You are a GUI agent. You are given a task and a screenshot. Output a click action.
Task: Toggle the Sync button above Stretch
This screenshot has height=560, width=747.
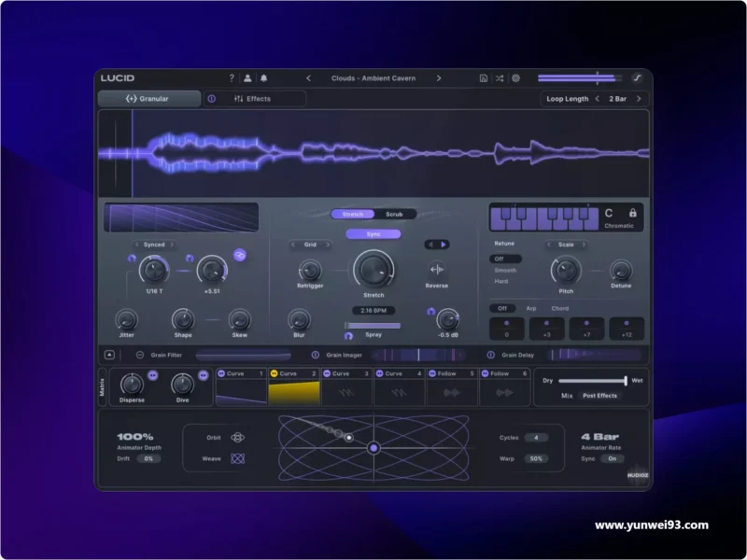[373, 234]
